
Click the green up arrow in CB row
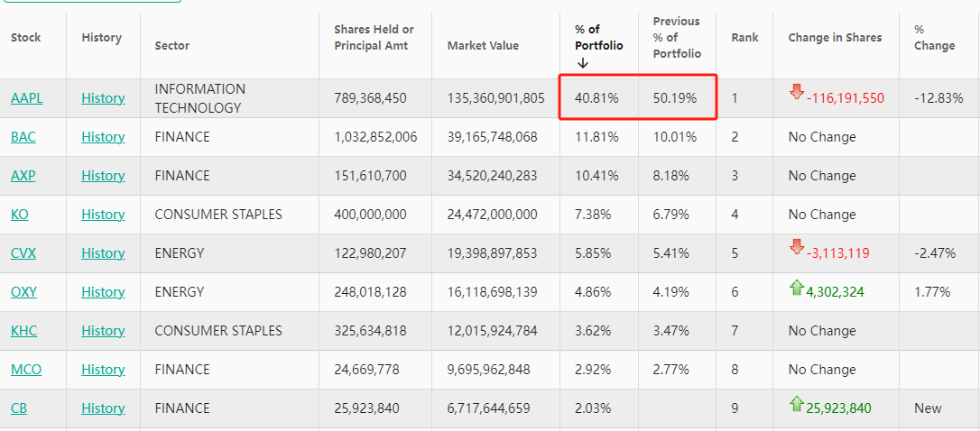(x=796, y=402)
